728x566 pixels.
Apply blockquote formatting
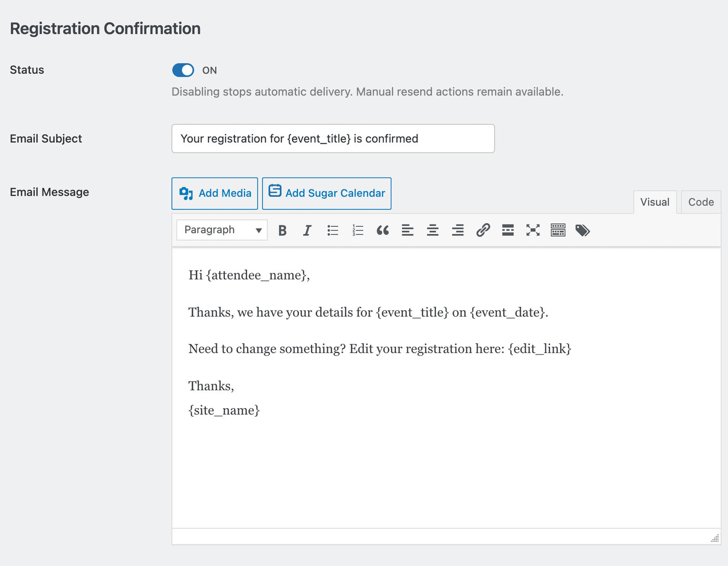pyautogui.click(x=383, y=230)
